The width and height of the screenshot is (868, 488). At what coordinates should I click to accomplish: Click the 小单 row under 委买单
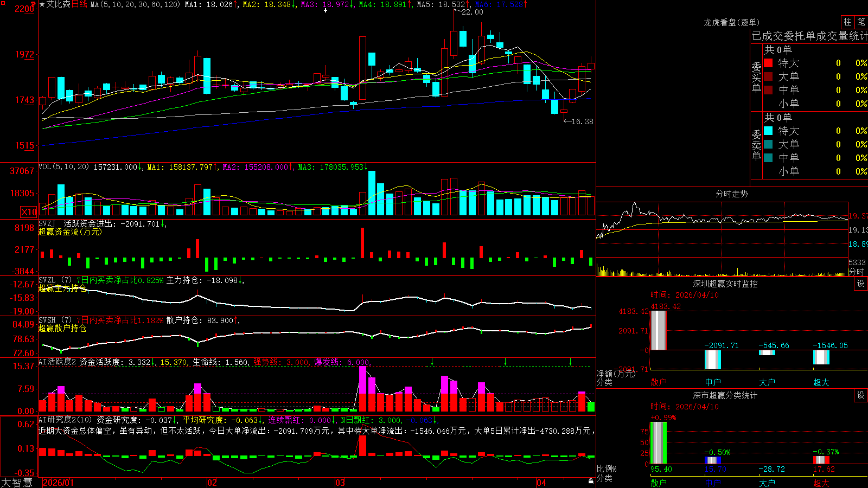coord(815,104)
